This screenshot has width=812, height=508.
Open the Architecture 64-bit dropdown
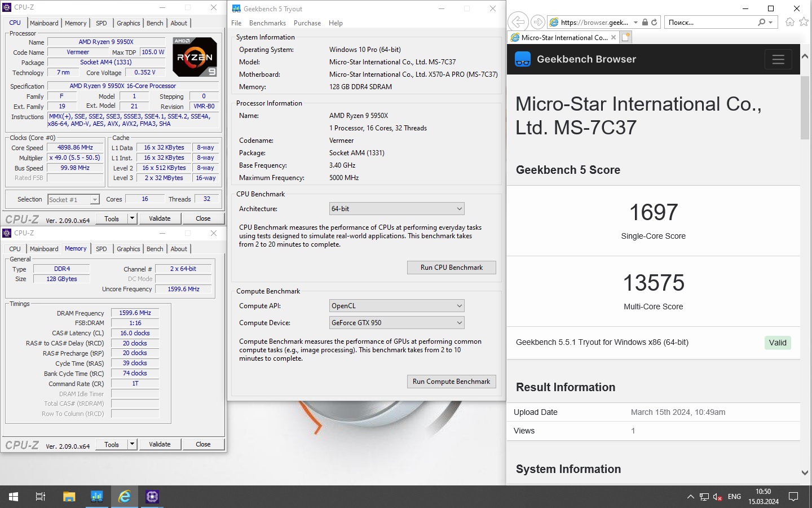pyautogui.click(x=396, y=209)
